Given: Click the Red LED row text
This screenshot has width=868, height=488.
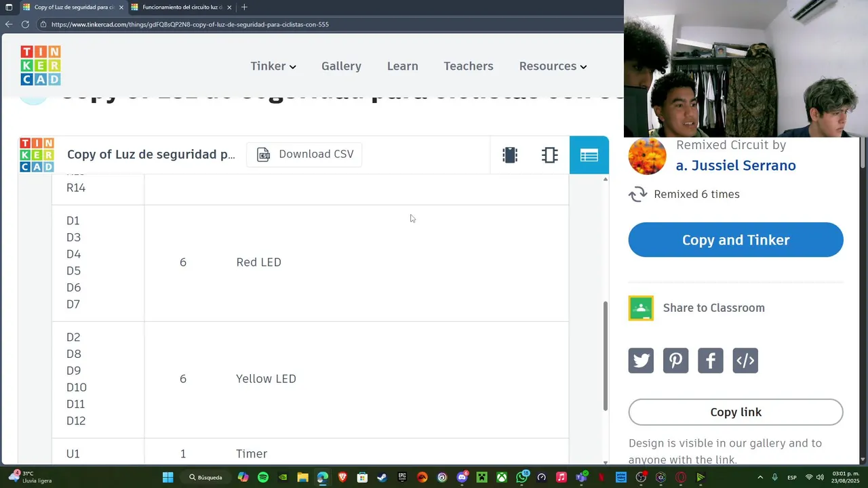Looking at the screenshot, I should click(x=258, y=262).
